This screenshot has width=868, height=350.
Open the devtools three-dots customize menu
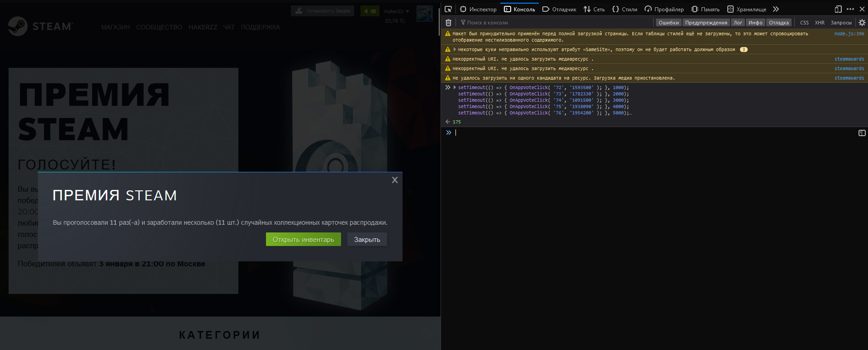coord(850,9)
